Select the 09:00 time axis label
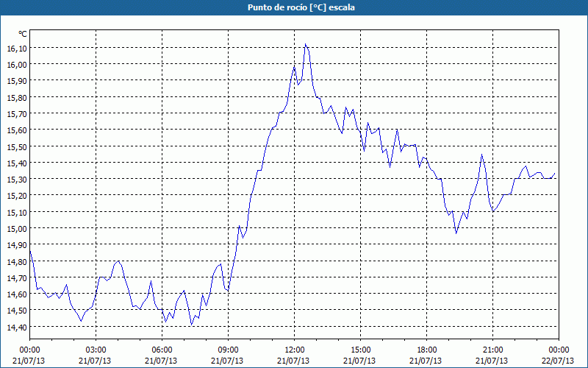This screenshot has width=588, height=368. (228, 350)
